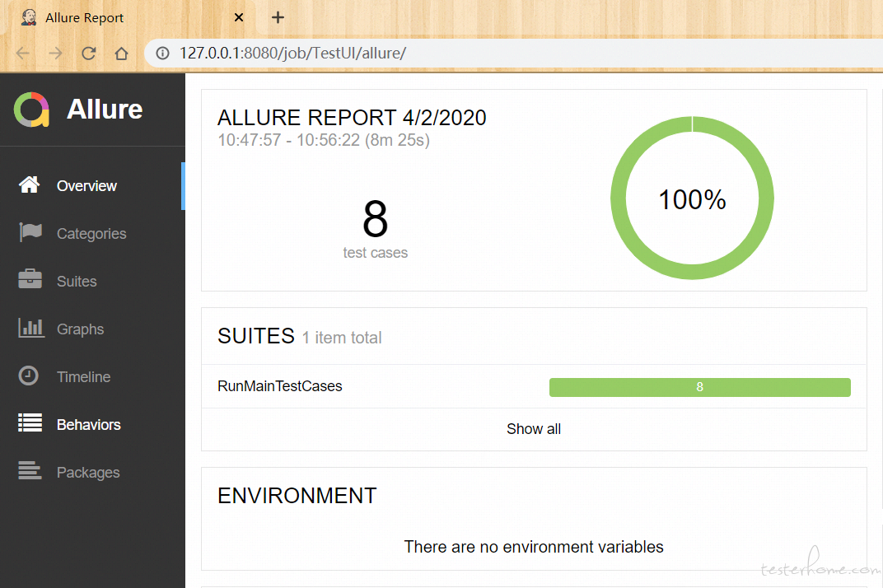Click the Jenkins favicon on the tab
883x588 pixels.
[x=28, y=17]
